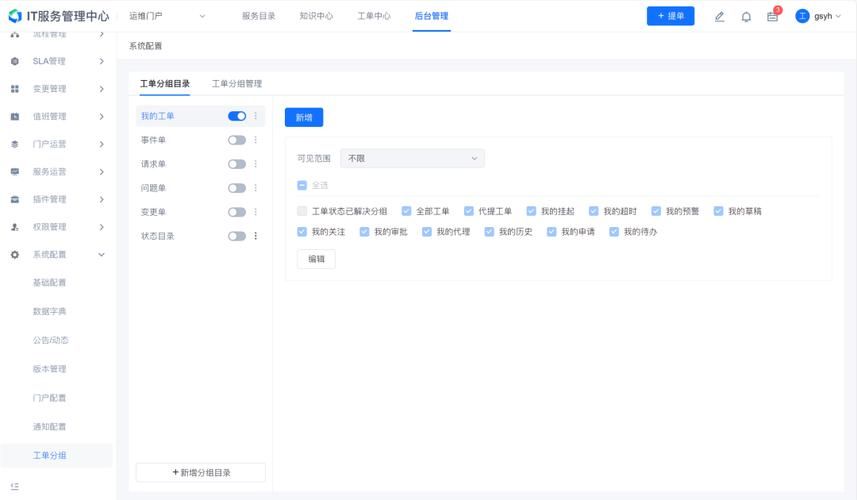Switch to the 工单分组管理 tab
Viewport: 857px width, 500px height.
237,84
